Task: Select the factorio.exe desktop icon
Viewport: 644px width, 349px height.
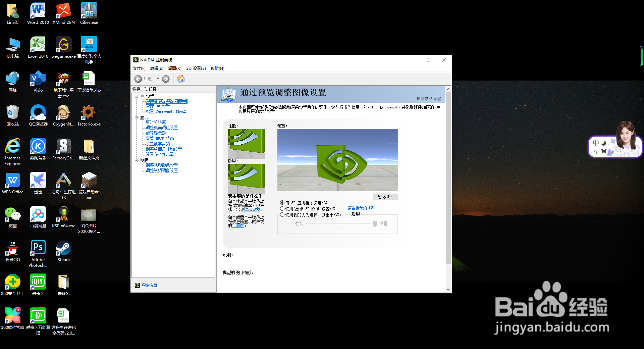Action: point(89,115)
